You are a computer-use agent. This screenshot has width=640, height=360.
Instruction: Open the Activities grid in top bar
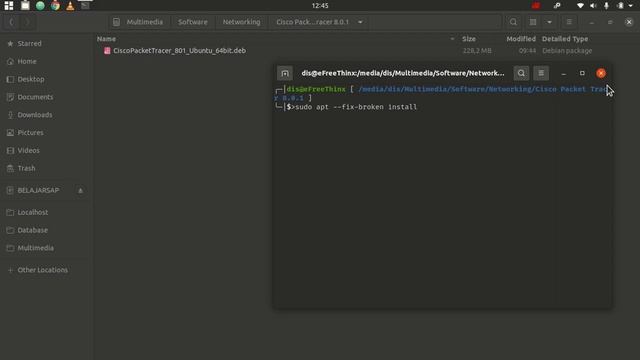[x=9, y=6]
